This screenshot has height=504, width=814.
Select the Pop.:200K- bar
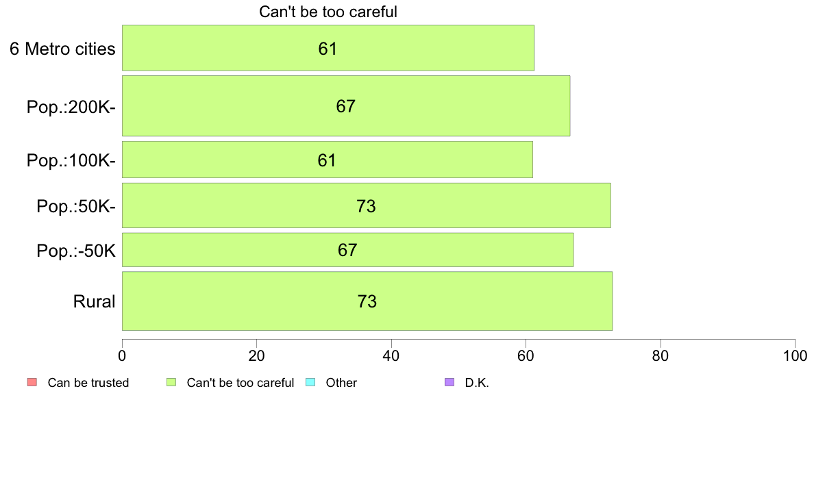pyautogui.click(x=346, y=106)
